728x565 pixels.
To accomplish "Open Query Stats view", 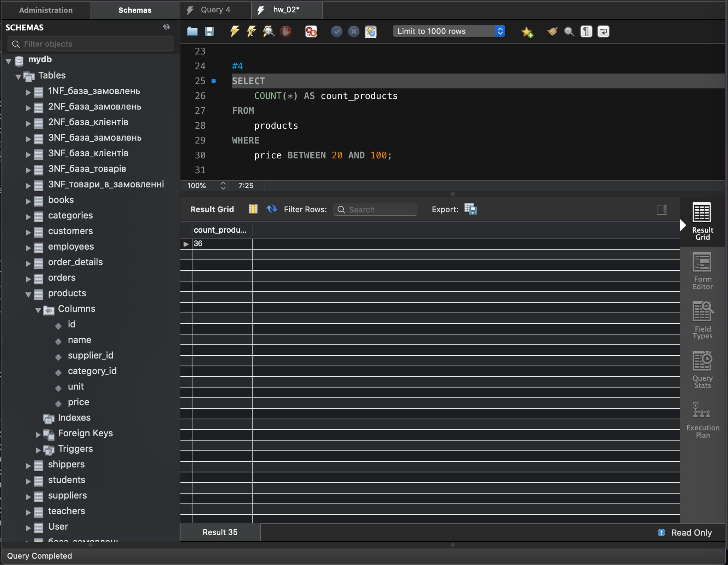I will [702, 370].
